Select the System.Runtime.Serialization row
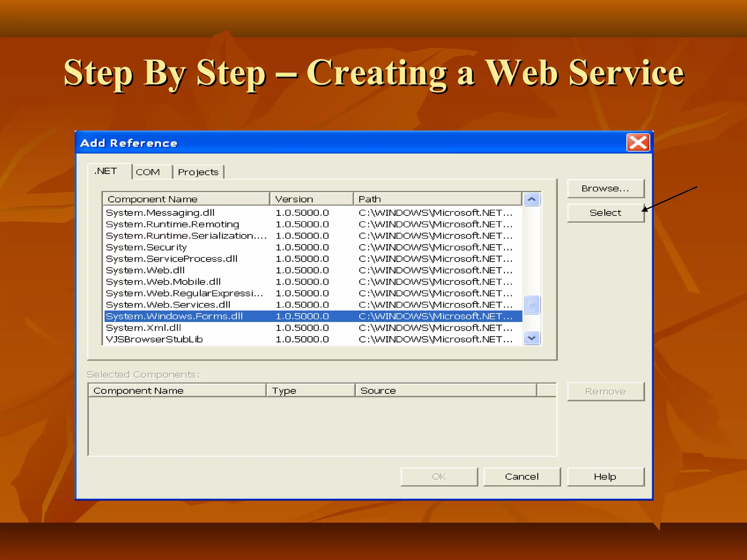747x560 pixels. pos(313,236)
